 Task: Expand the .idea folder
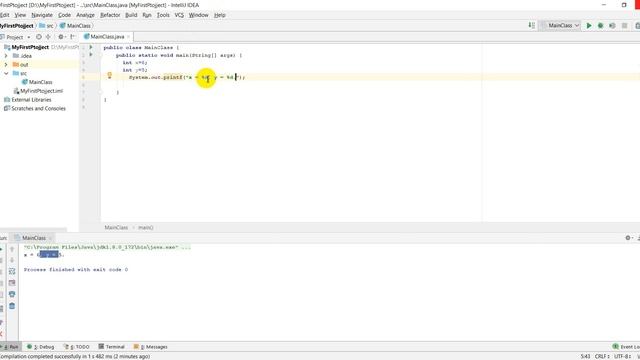tap(6, 56)
